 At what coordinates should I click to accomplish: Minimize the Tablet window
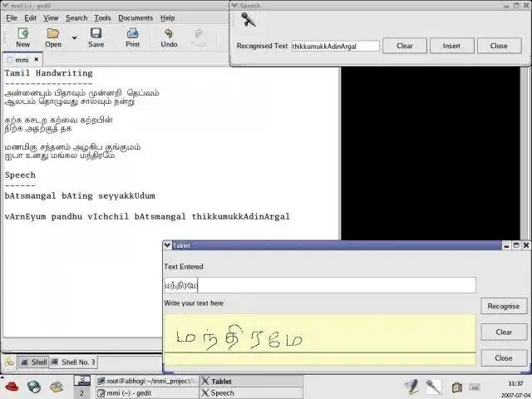pos(506,245)
